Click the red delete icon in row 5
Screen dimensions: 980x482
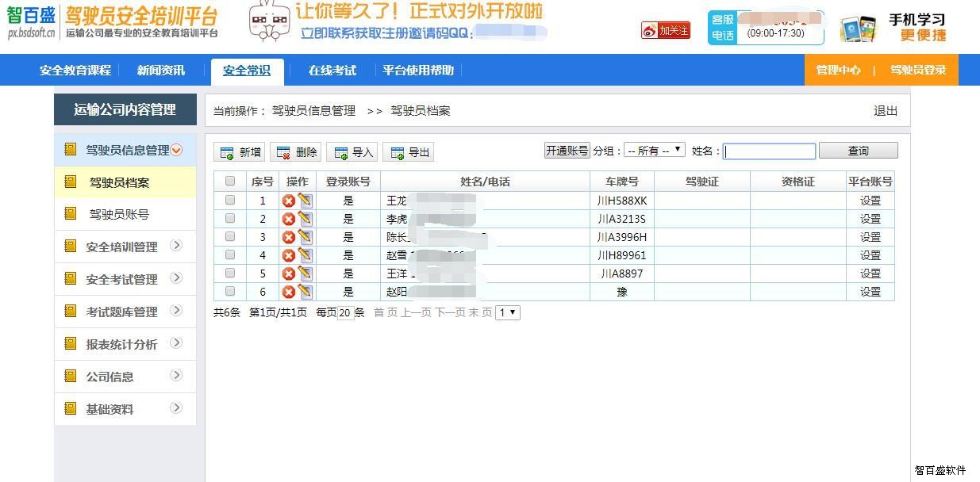[289, 274]
